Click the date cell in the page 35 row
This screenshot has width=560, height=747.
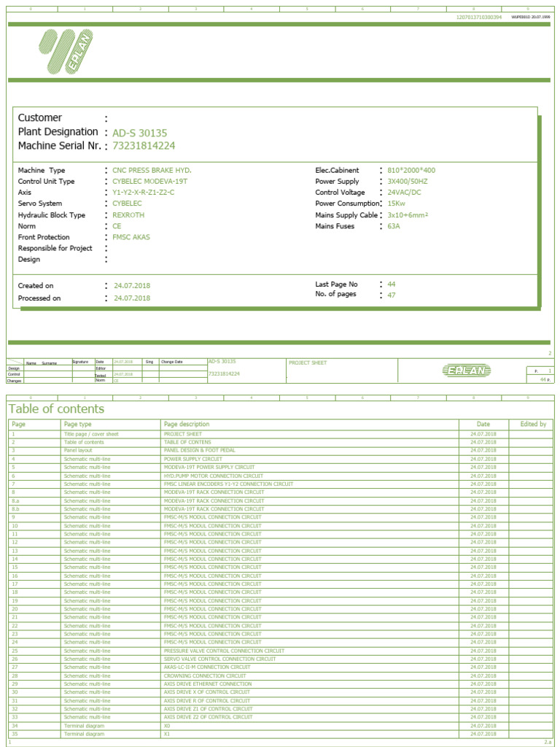[483, 734]
